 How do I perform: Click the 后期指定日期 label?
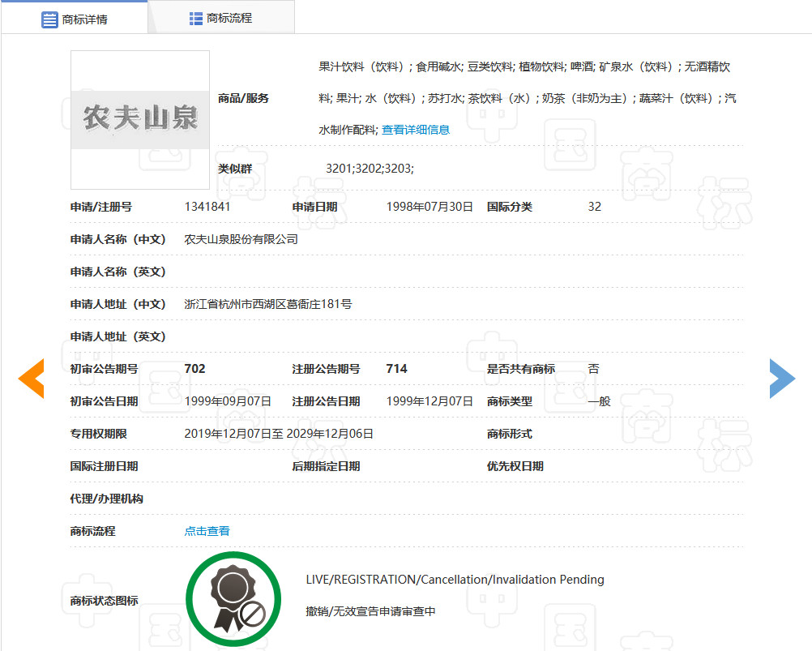(x=327, y=466)
